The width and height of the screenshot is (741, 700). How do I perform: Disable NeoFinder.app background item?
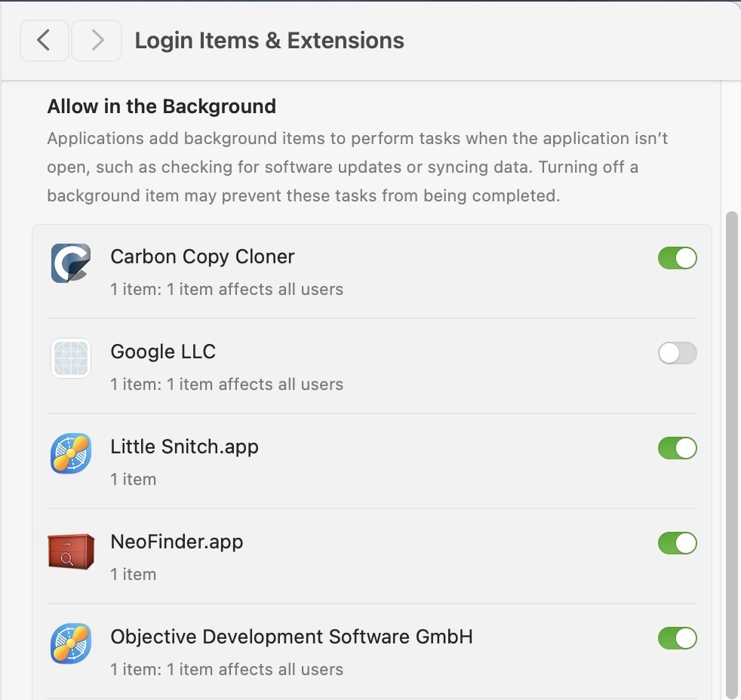coord(677,543)
